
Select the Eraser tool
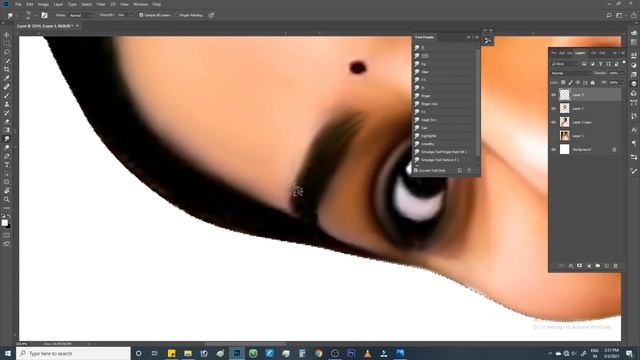click(x=7, y=121)
